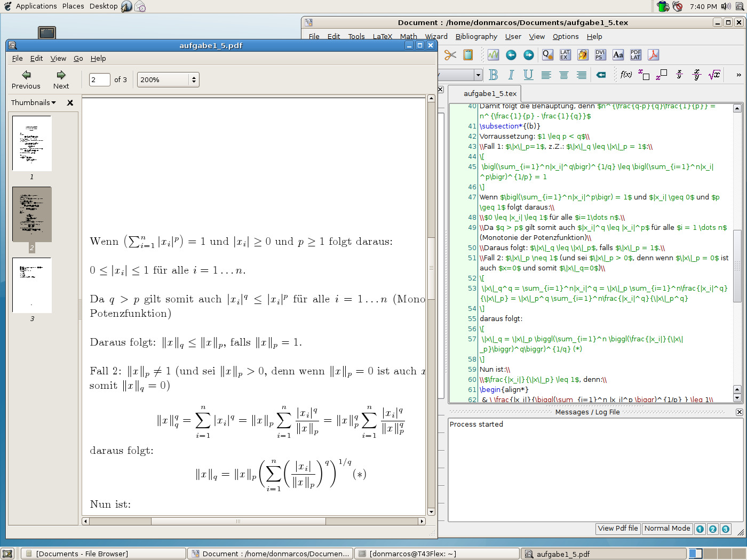Open the File menu in the PDF viewer
Viewport: 747px width, 560px height.
17,59
